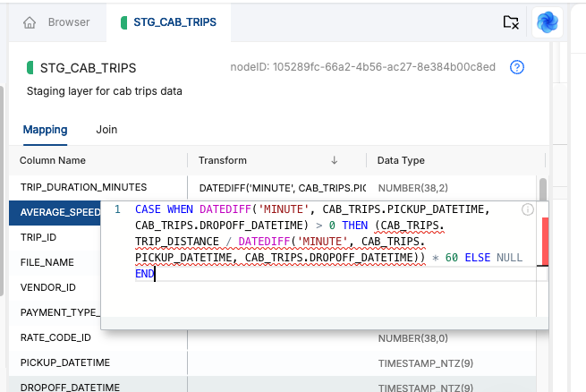Switch to the Mapping tab

pyautogui.click(x=46, y=130)
